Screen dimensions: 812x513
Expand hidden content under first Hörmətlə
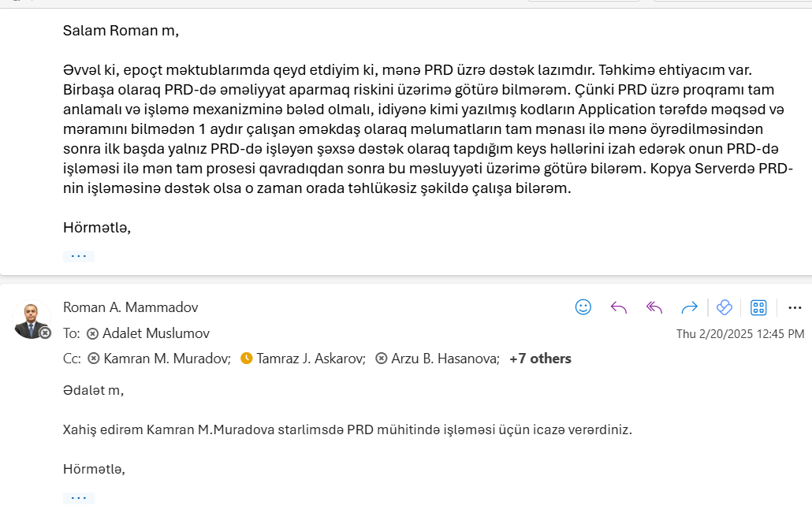[x=79, y=256]
